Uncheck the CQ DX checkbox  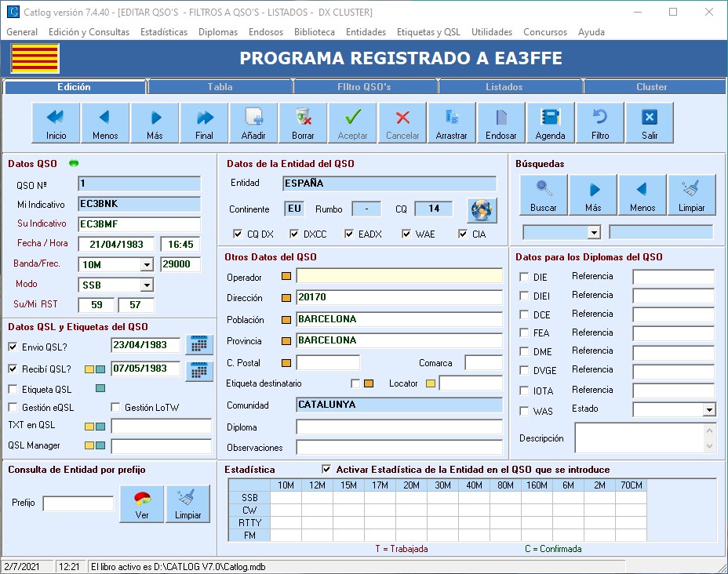tap(238, 234)
